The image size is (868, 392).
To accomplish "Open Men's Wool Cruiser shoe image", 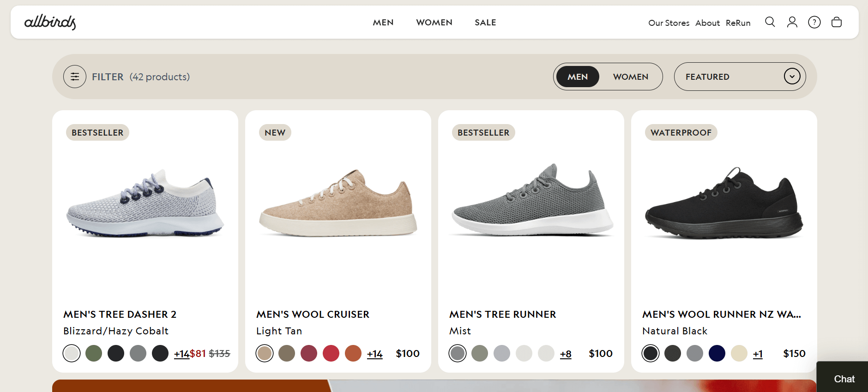I will click(338, 203).
